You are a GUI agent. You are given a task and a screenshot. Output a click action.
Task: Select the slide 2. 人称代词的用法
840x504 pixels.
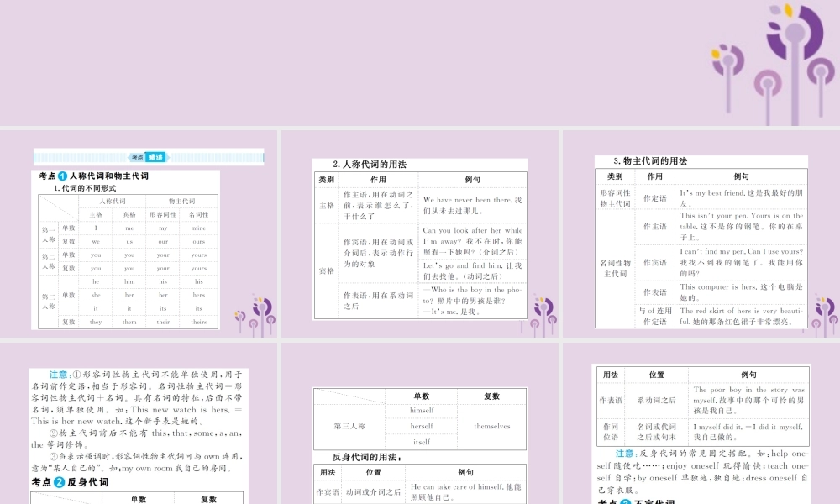(x=420, y=234)
